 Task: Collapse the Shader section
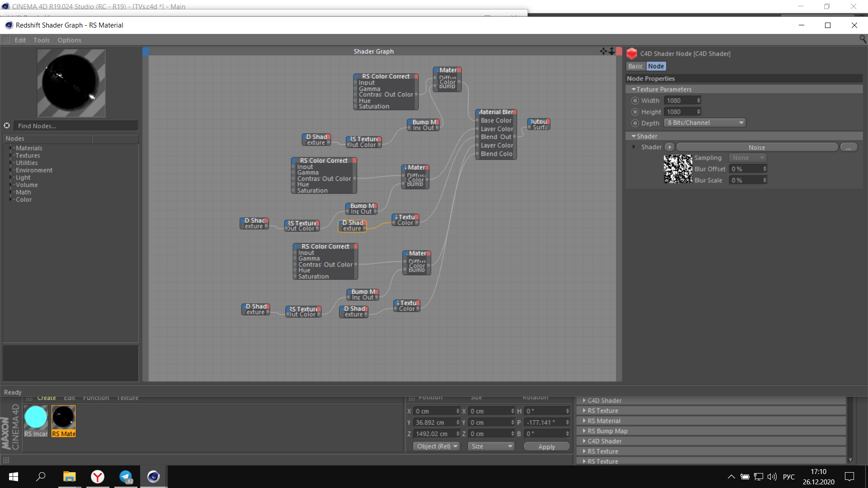coord(634,136)
